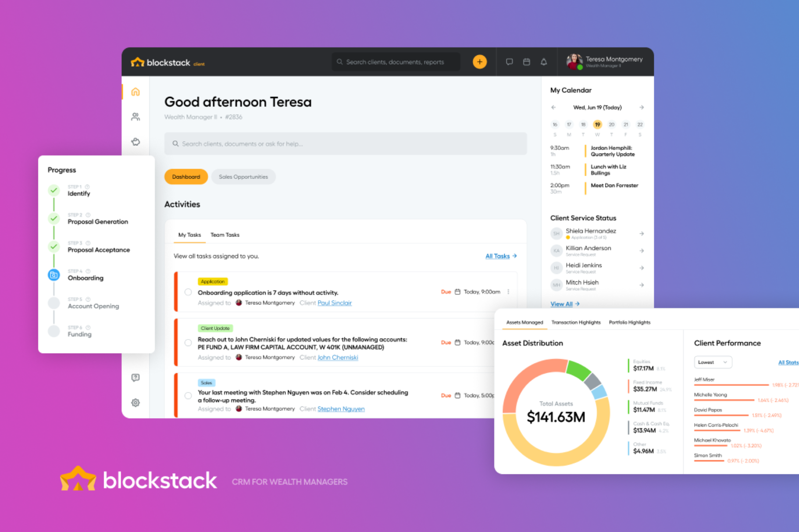
Task: Open notifications bell icon
Action: (544, 62)
